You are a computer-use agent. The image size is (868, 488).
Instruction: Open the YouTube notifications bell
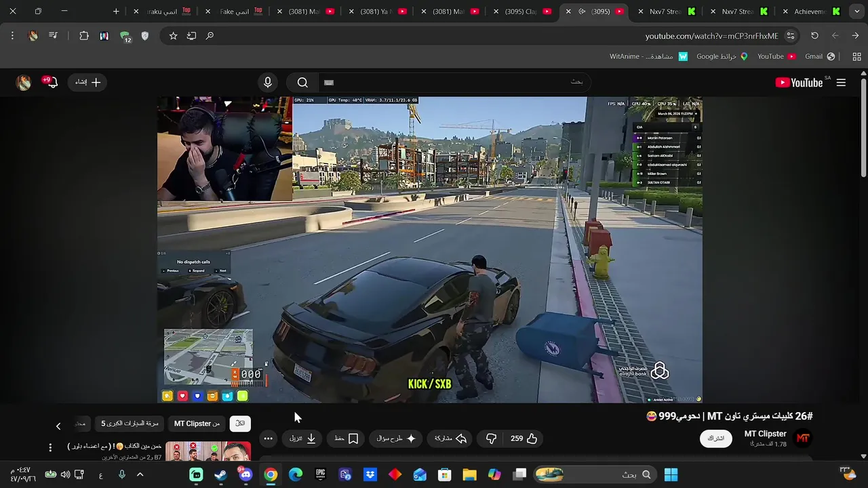52,82
